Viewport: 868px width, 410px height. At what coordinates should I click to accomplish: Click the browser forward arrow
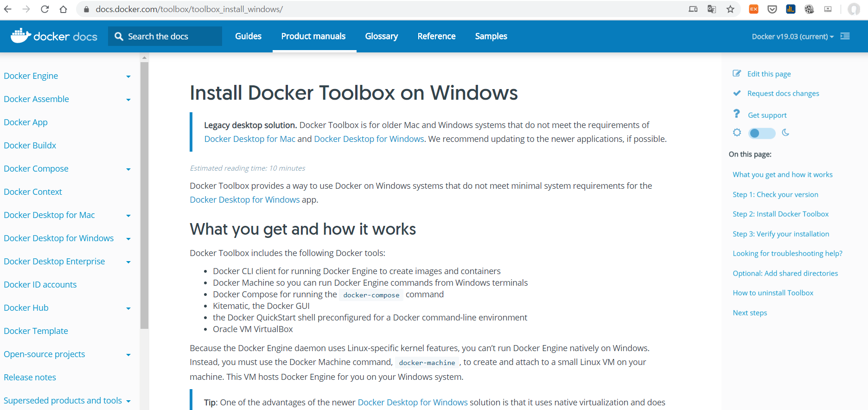[x=26, y=9]
